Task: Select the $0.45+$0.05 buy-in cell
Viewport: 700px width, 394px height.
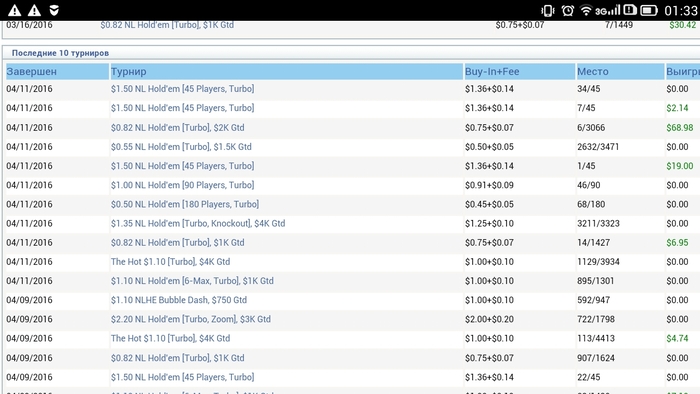Action: pyautogui.click(x=489, y=204)
